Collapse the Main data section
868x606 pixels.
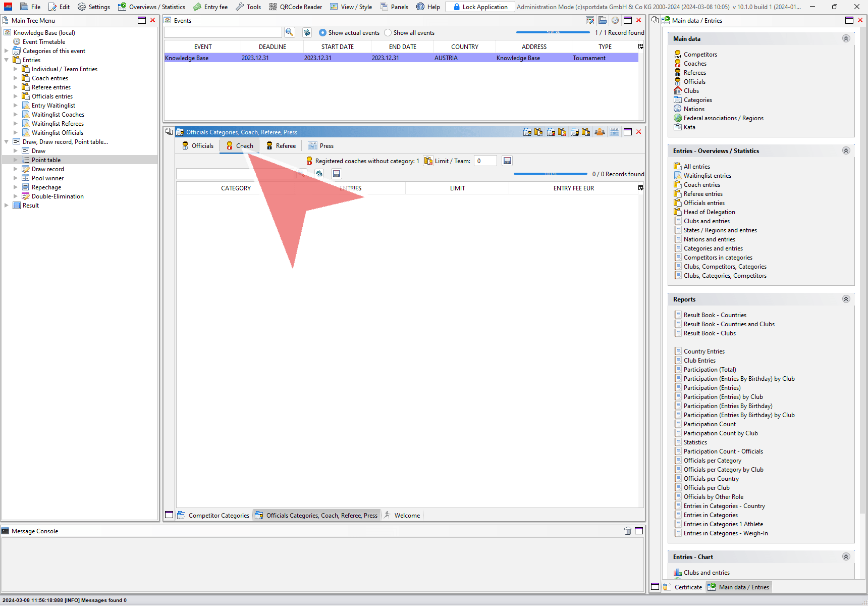(x=846, y=38)
